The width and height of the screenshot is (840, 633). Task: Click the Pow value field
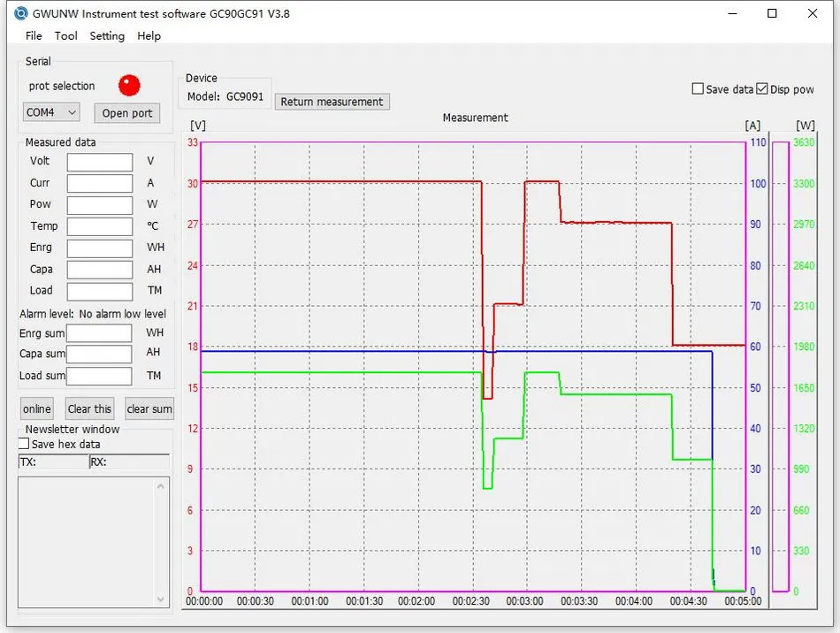(x=100, y=204)
